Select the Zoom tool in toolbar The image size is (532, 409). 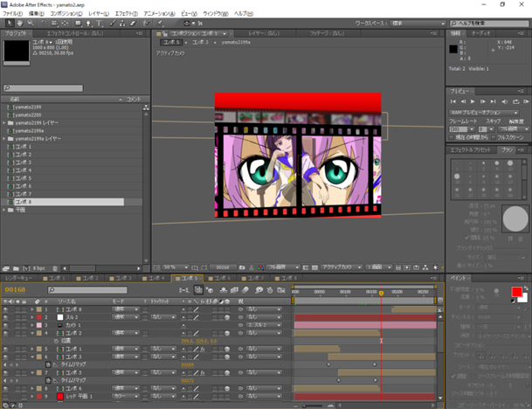coord(31,23)
